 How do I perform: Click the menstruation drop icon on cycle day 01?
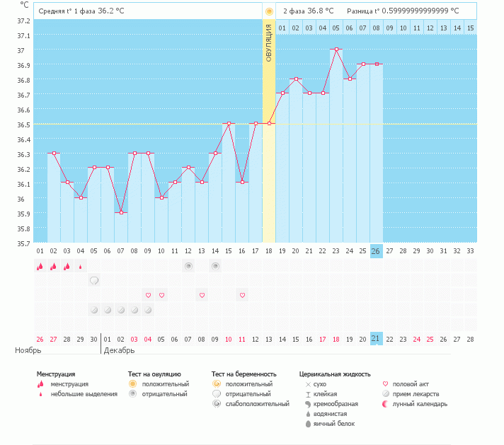(40, 267)
